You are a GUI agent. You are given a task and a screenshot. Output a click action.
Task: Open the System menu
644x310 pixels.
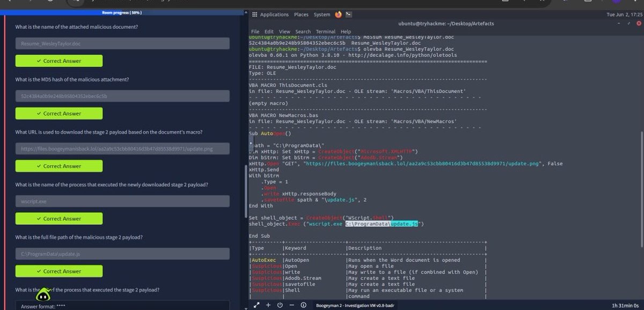tap(322, 14)
